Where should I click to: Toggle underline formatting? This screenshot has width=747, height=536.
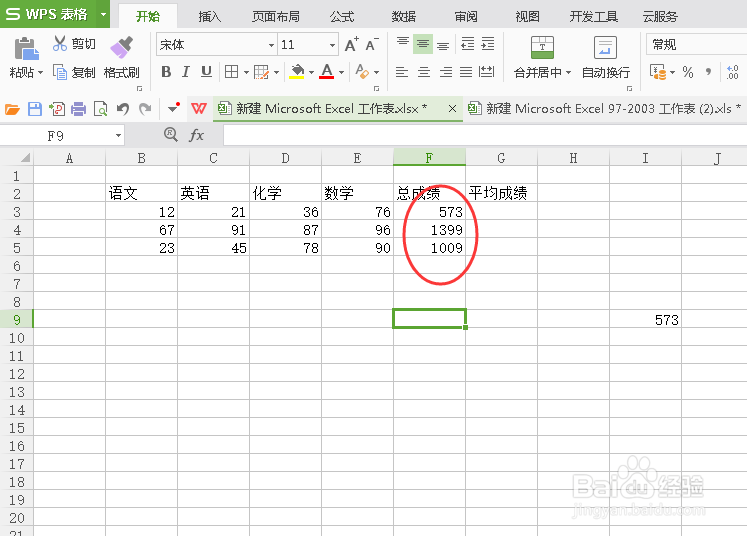pos(206,72)
